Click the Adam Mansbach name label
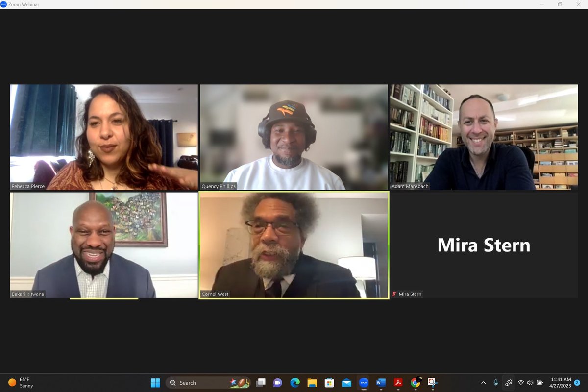 410,186
